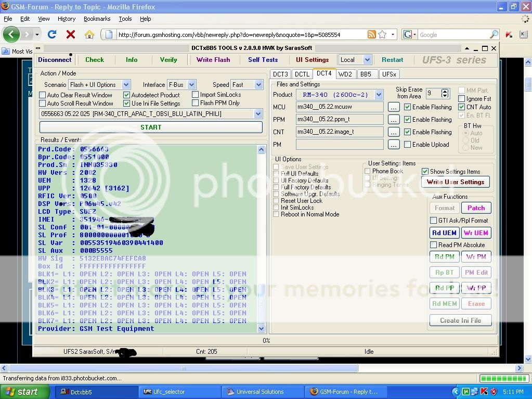The height and width of the screenshot is (399, 532).
Task: Click the Firefox page load progress meter
Action: pyautogui.click(x=504, y=378)
